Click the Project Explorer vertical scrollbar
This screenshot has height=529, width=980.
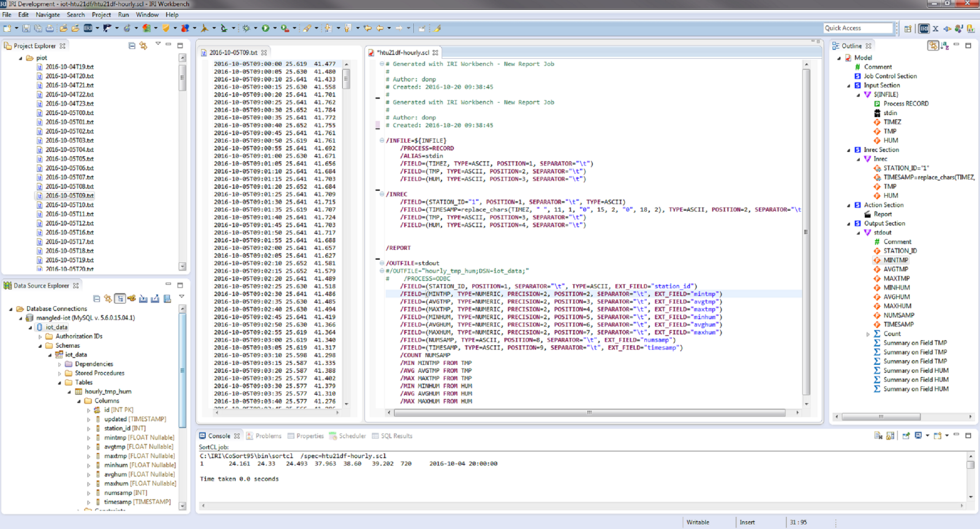click(182, 78)
